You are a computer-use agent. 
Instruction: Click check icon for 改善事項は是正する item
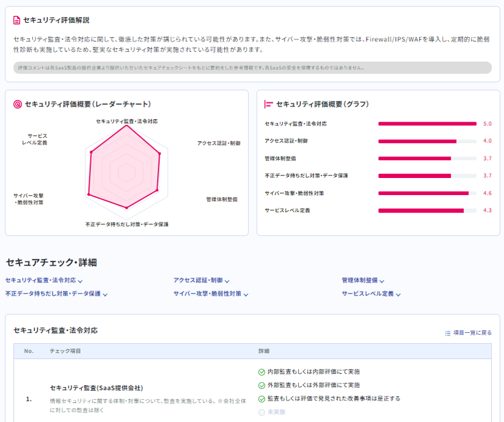(x=262, y=399)
